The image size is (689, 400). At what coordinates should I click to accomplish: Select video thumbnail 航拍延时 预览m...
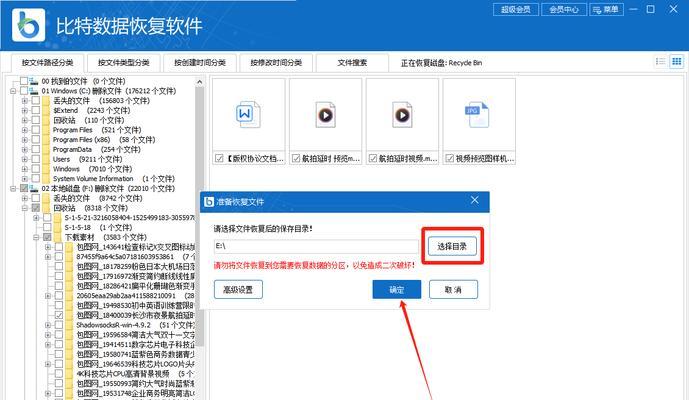click(325, 115)
